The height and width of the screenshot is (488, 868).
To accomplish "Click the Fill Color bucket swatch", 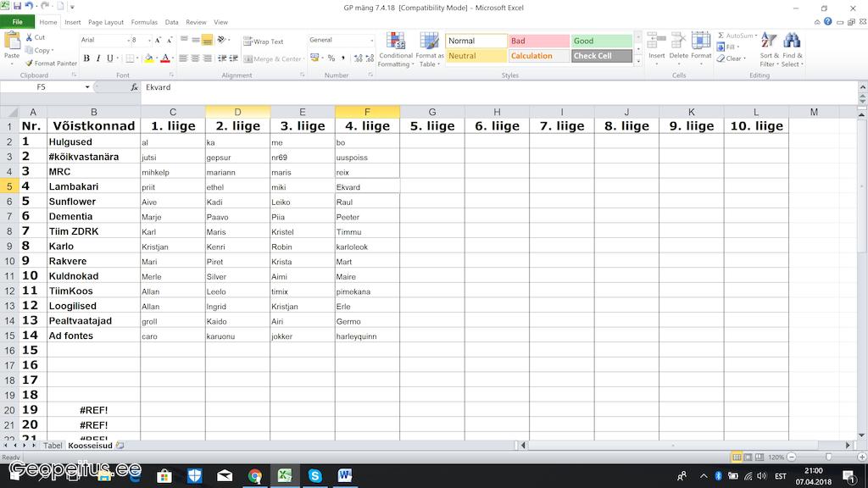I will tap(148, 58).
